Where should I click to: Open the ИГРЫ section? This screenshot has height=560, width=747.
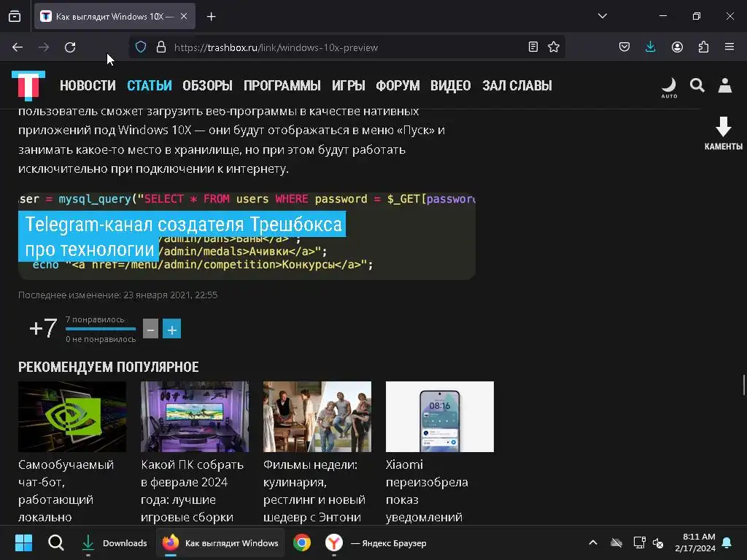348,86
